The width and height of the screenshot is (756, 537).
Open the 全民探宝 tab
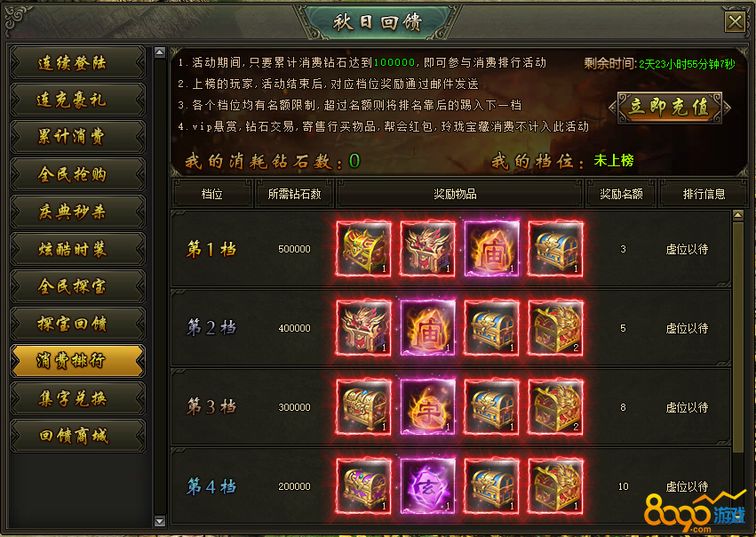coord(77,286)
